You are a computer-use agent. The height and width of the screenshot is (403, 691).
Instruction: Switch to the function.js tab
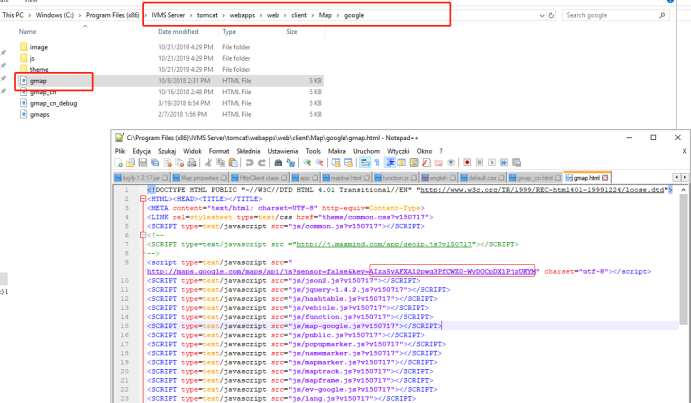tap(396, 178)
